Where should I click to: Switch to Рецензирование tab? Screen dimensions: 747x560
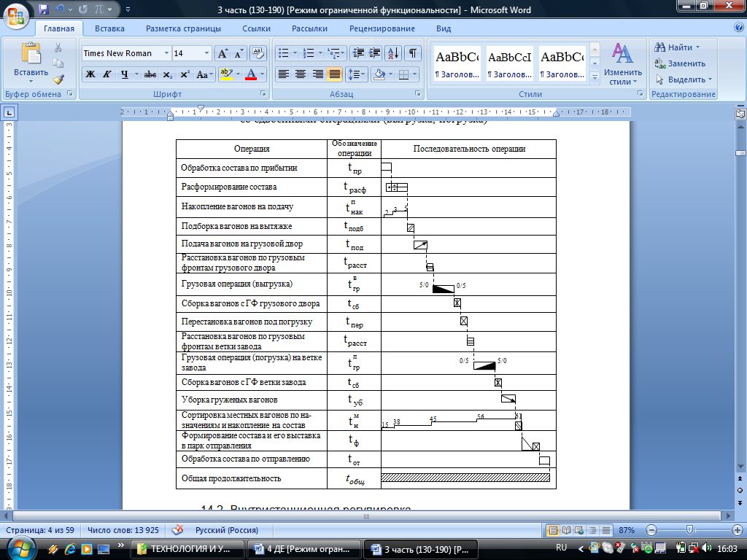[382, 28]
